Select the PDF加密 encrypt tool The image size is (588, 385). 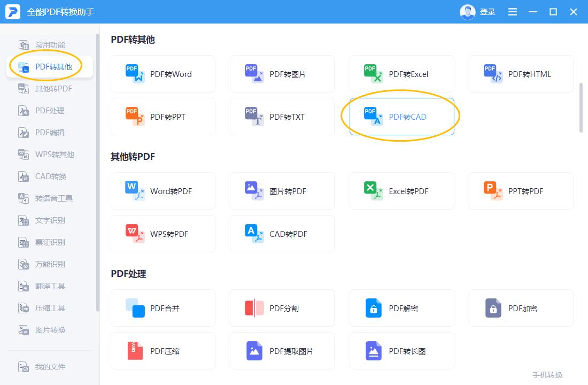(x=521, y=308)
